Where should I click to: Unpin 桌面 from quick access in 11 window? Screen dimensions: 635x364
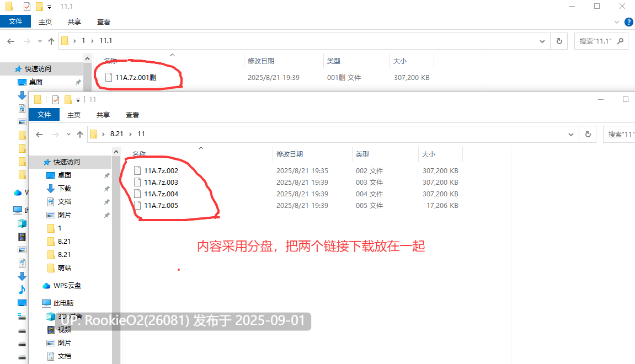coord(107,175)
